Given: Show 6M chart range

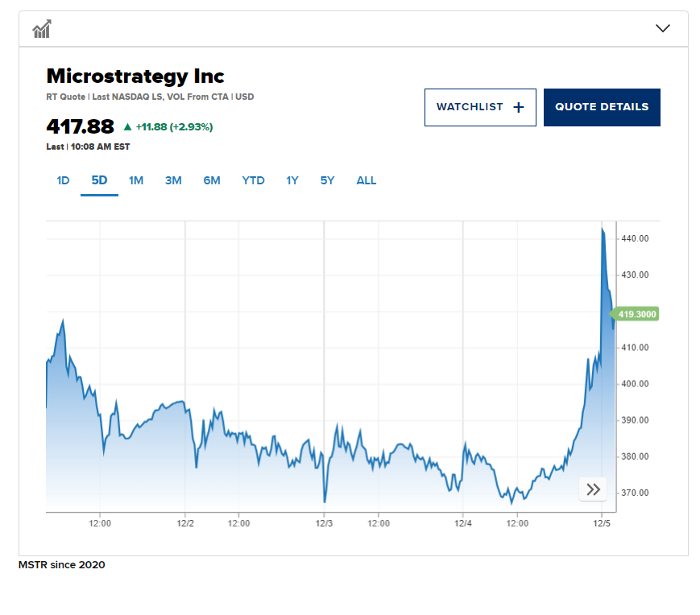Looking at the screenshot, I should click(x=212, y=180).
